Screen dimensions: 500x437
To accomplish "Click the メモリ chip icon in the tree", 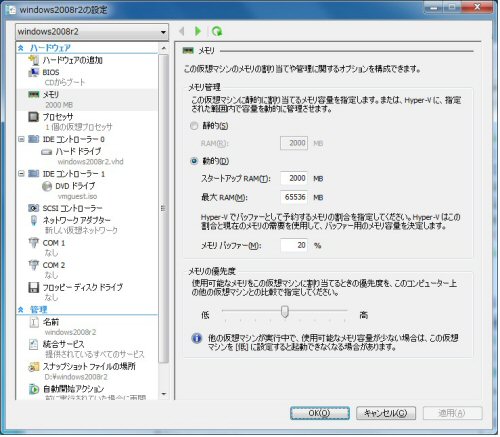I will tap(33, 95).
